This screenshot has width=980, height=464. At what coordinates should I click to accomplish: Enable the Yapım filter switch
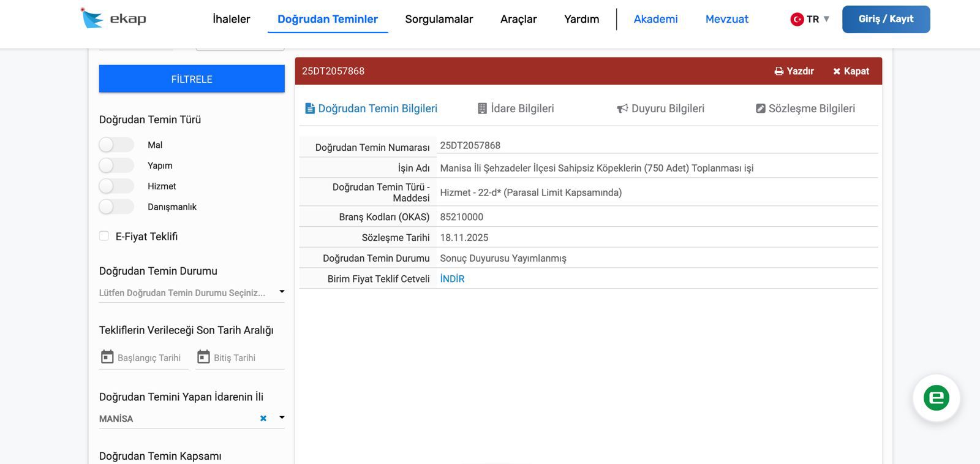click(x=116, y=165)
